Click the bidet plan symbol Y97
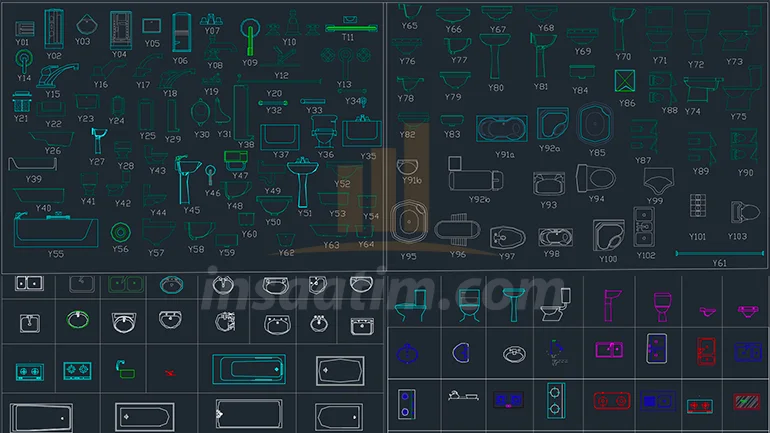The image size is (770, 433). coord(507,238)
